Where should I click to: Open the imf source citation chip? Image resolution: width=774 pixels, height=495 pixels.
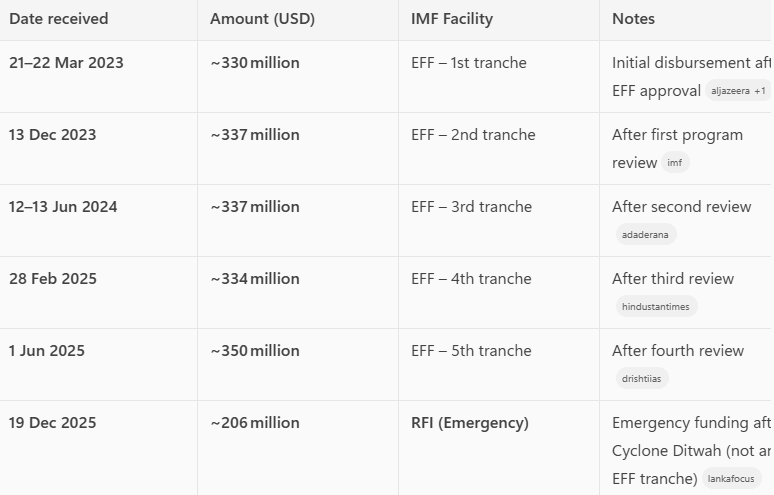[x=675, y=162]
